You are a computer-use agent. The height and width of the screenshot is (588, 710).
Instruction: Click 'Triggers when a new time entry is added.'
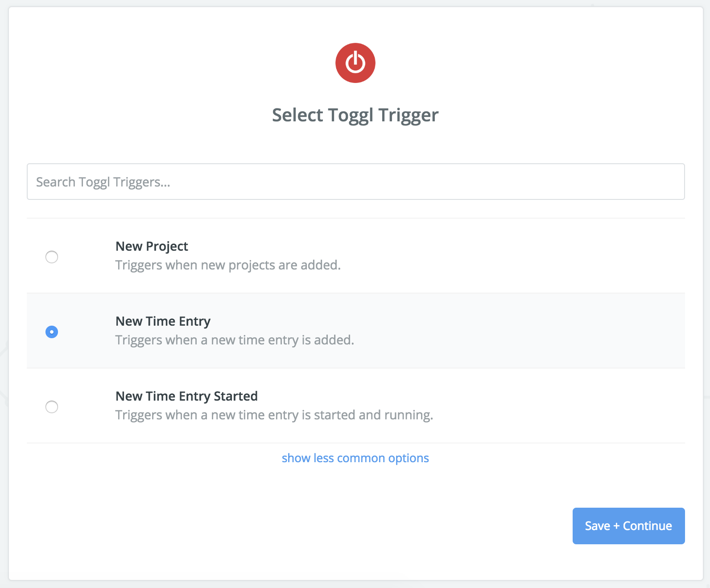coord(235,340)
